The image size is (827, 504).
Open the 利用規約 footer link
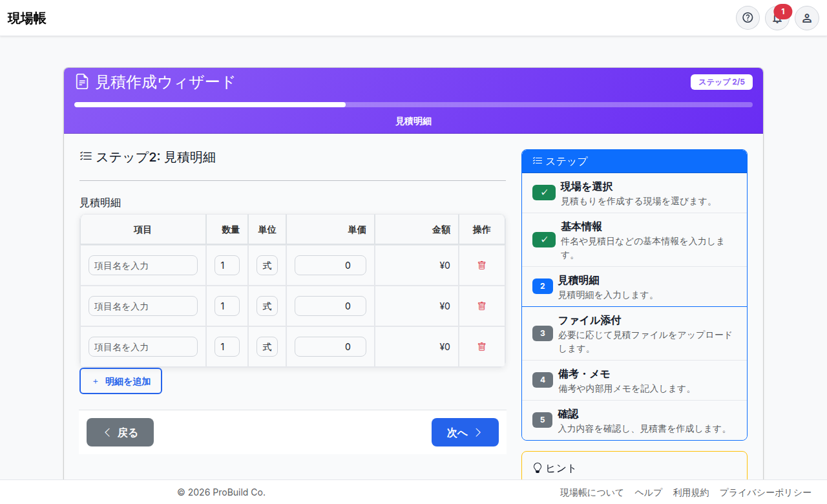pyautogui.click(x=691, y=492)
